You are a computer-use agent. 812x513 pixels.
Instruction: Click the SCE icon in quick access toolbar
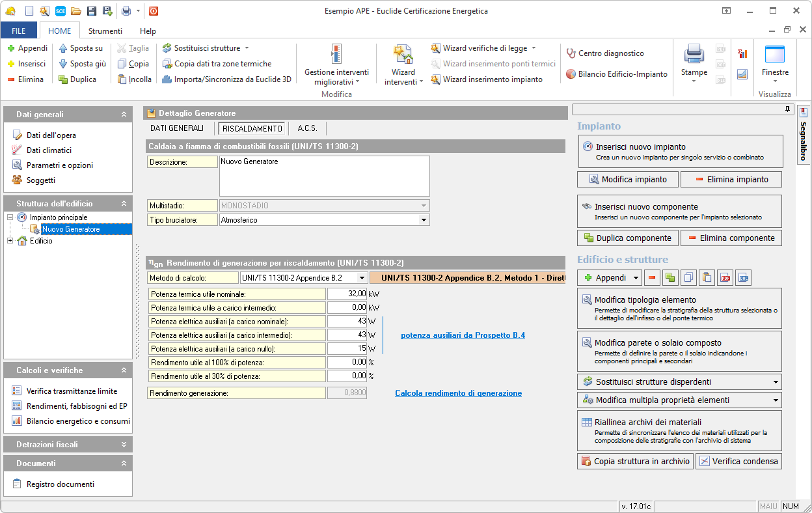point(61,11)
